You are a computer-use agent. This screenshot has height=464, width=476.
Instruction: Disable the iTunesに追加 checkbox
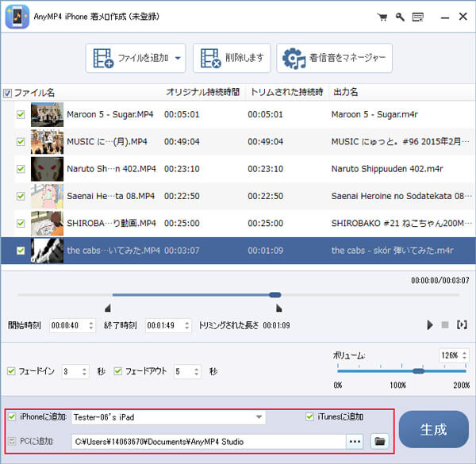(311, 417)
